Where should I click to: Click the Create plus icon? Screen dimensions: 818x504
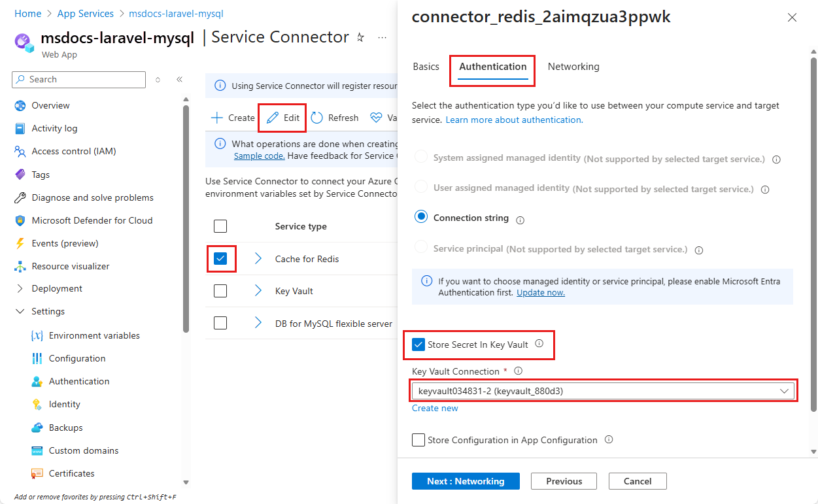pos(216,118)
